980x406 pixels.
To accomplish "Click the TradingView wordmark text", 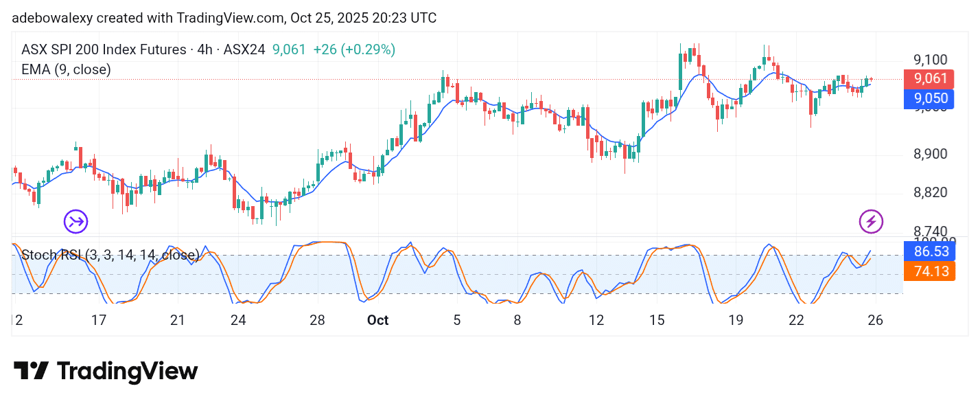I will 127,372.
